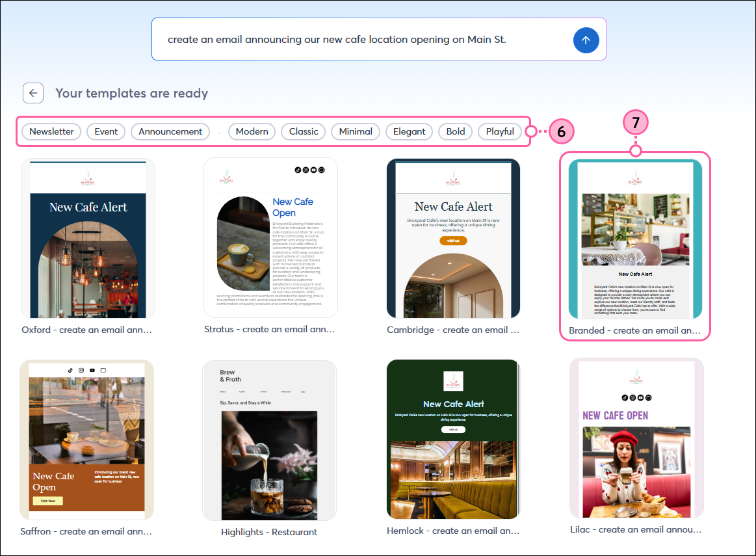Screen dimensions: 756x556
Task: Click the 'Highlights - Restaurant' label
Action: pyautogui.click(x=269, y=532)
